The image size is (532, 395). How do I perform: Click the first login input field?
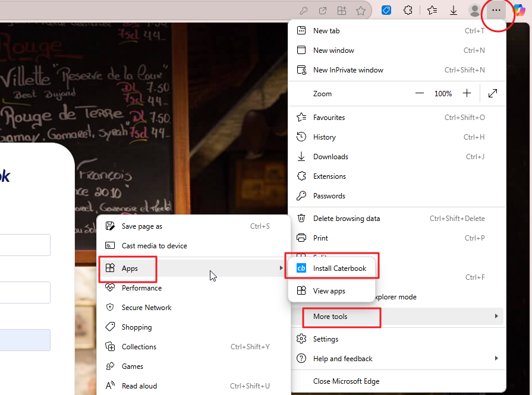pos(25,245)
